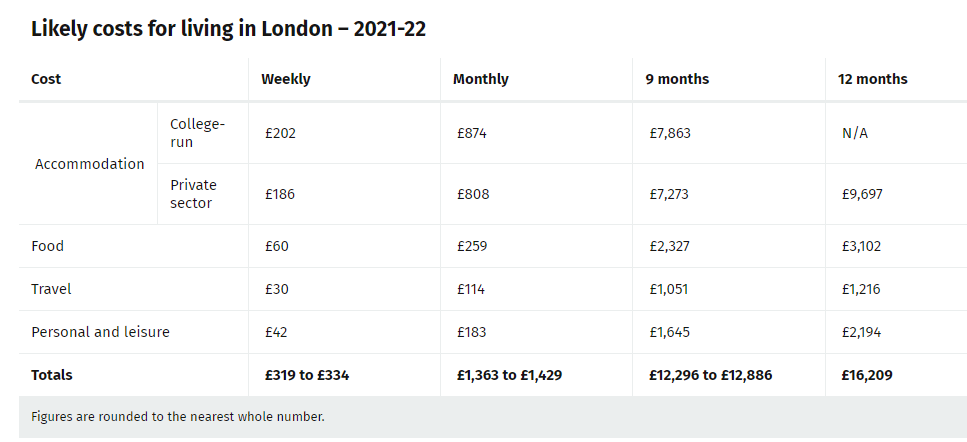967x442 pixels.
Task: Click the Food row label
Action: [x=47, y=246]
